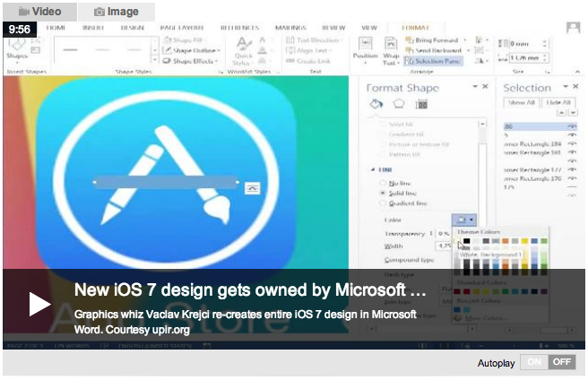Play the iOS 7 design video
Image resolution: width=588 pixels, height=380 pixels.
39,304
